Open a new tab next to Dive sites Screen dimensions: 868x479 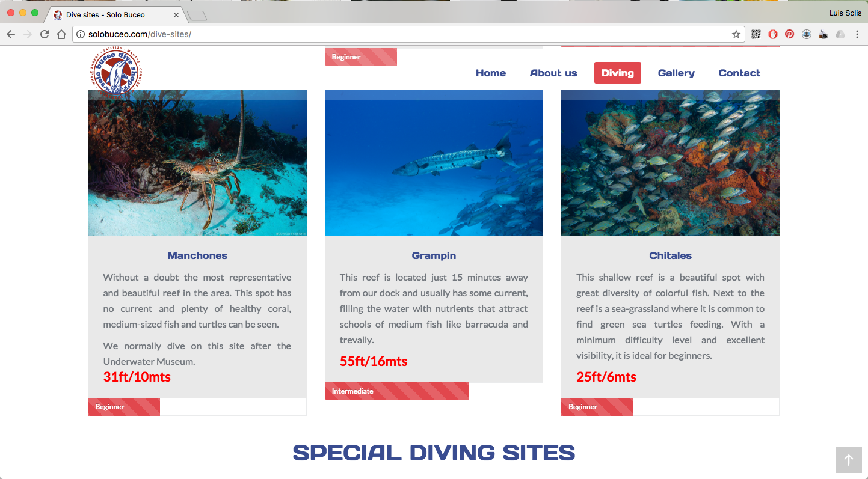click(197, 15)
